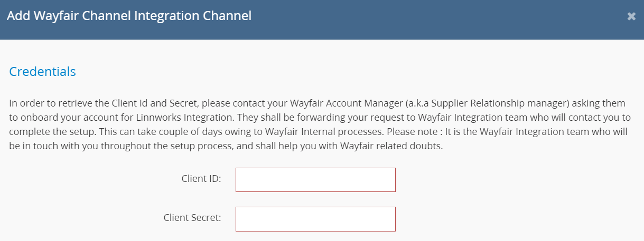Click the Client Secret label
The image size is (644, 241).
tap(192, 218)
